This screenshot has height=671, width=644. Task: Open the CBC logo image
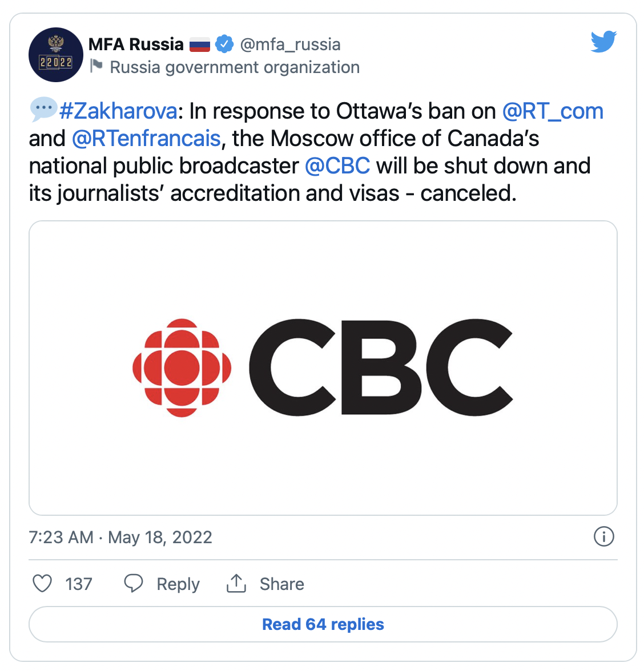323,368
